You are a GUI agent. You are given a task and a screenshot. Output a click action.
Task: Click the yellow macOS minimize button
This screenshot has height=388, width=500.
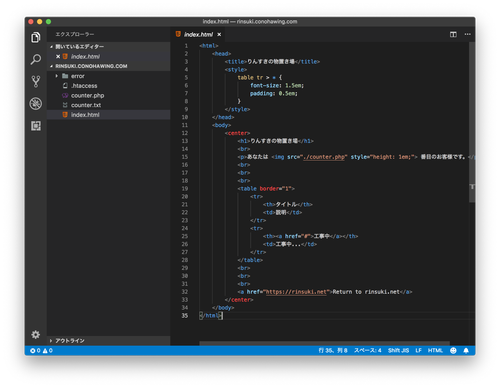[40, 22]
